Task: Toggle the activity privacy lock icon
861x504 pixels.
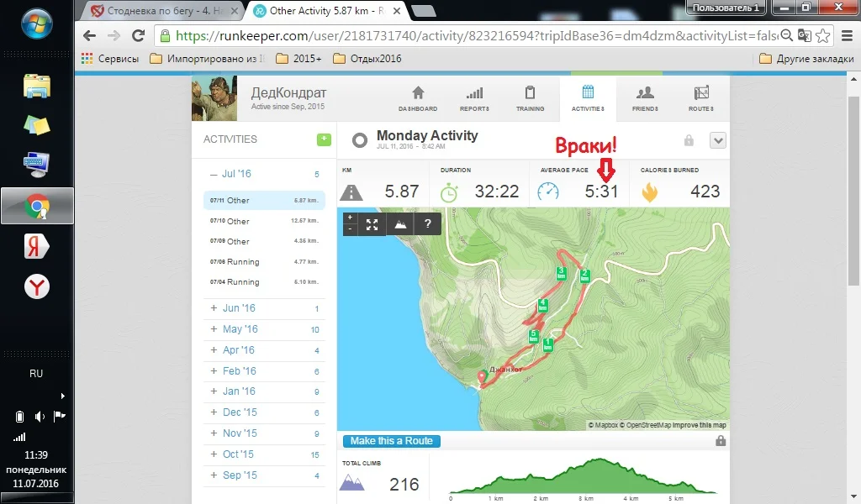Action: point(689,140)
